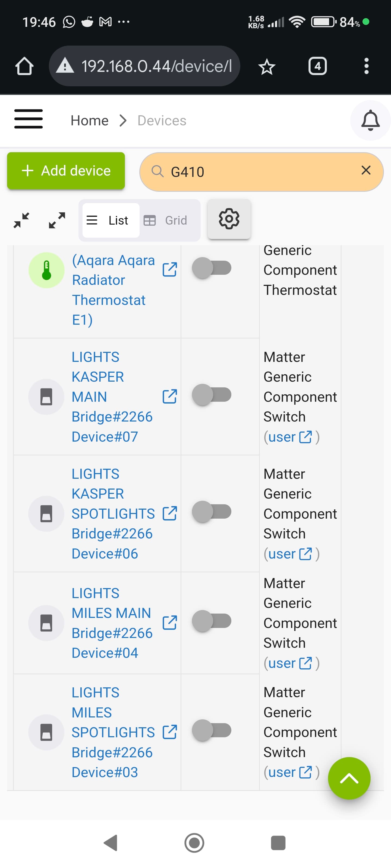Open LIGHTS MILES SPOTLIGHTS external link icon
The width and height of the screenshot is (391, 868).
(x=169, y=732)
